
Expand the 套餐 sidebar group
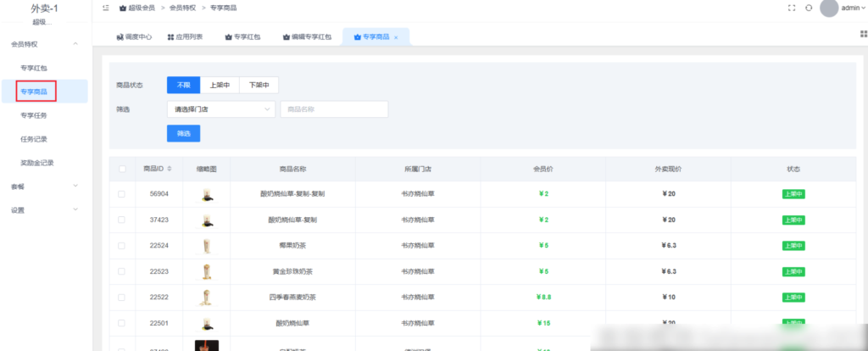[75, 186]
